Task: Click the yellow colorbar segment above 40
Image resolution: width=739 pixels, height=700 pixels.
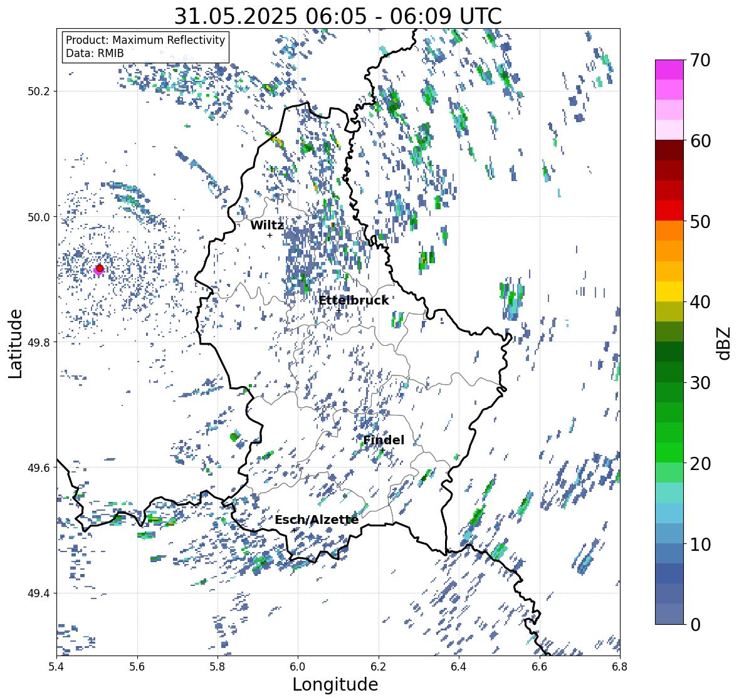Action: (x=669, y=291)
